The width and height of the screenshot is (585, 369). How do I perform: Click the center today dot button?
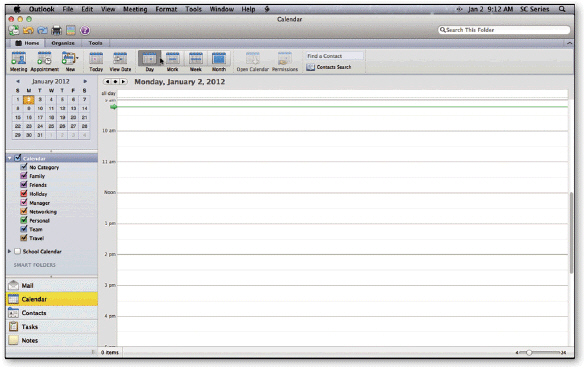tap(115, 82)
